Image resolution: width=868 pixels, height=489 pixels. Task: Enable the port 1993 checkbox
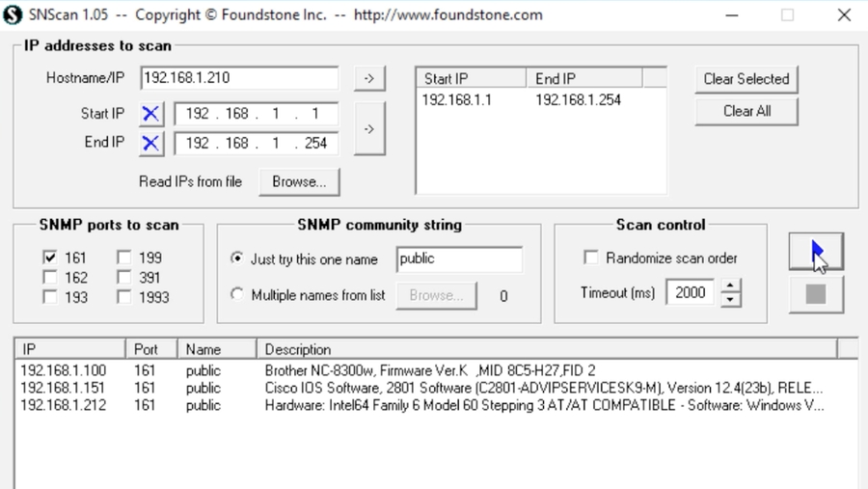(x=124, y=298)
